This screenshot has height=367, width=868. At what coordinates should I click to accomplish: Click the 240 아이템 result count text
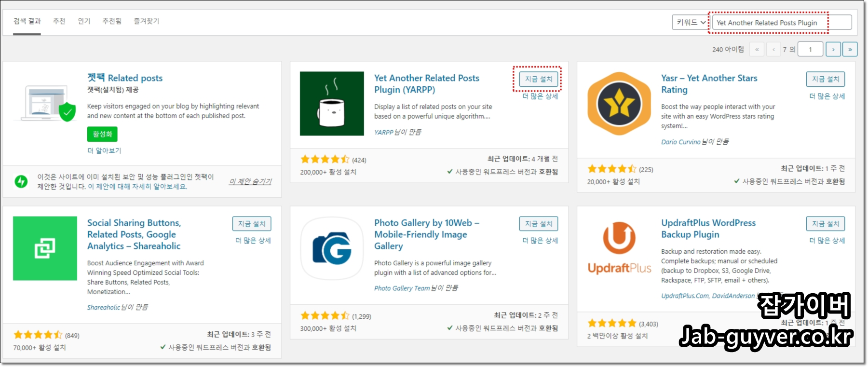(728, 49)
